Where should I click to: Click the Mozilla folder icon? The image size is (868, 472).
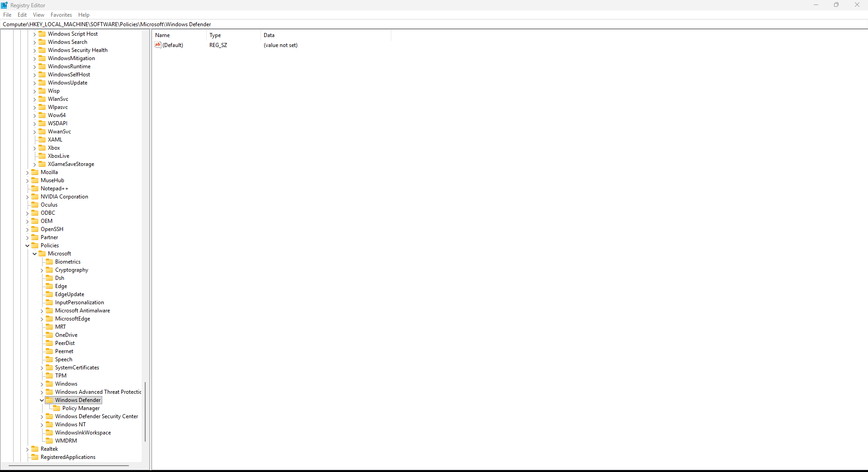point(35,172)
